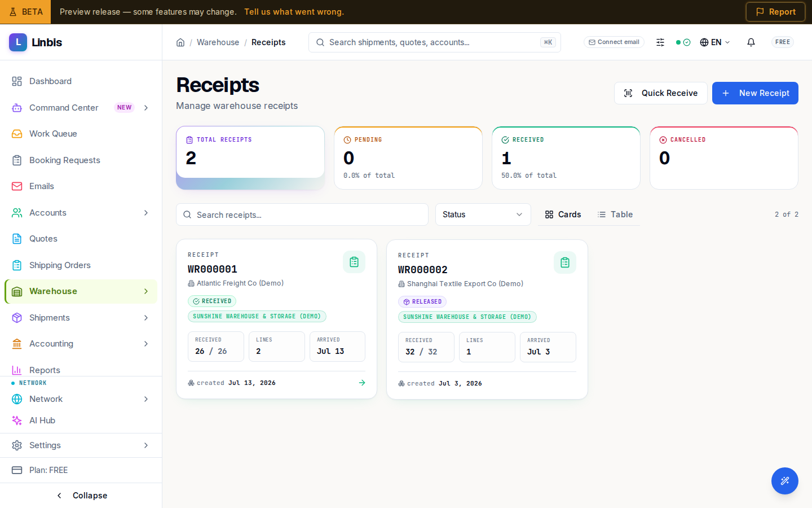Click the FREE plan badge in the header
812x508 pixels.
[783, 42]
